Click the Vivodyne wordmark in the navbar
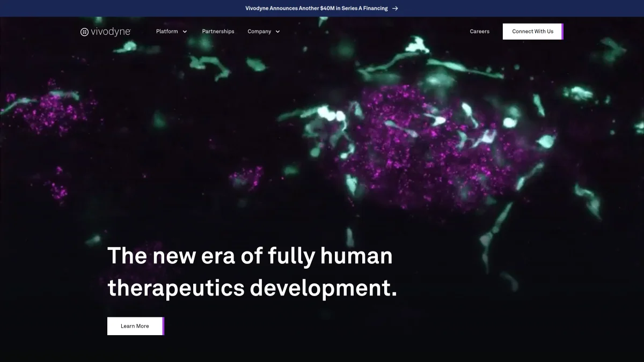The image size is (644, 362). coord(110,32)
